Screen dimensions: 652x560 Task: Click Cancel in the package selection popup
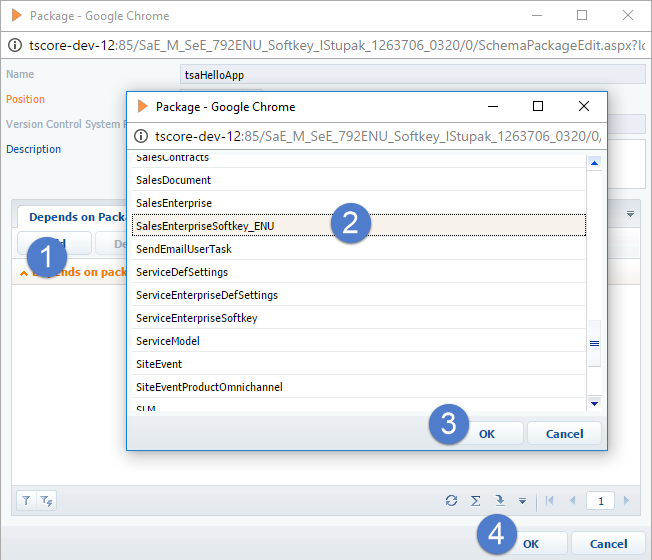(x=564, y=433)
